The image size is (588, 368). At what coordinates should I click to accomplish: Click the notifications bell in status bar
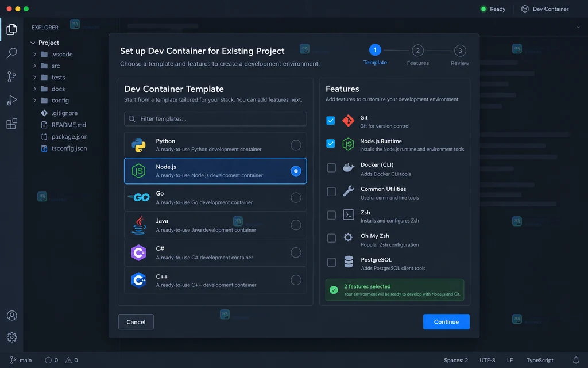[x=575, y=360]
